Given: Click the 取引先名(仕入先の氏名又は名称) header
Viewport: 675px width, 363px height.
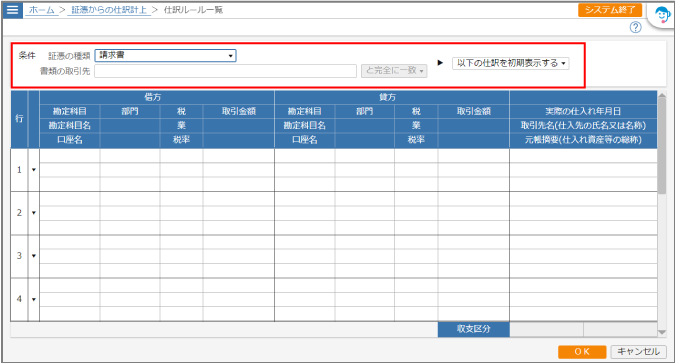Looking at the screenshot, I should point(583,126).
